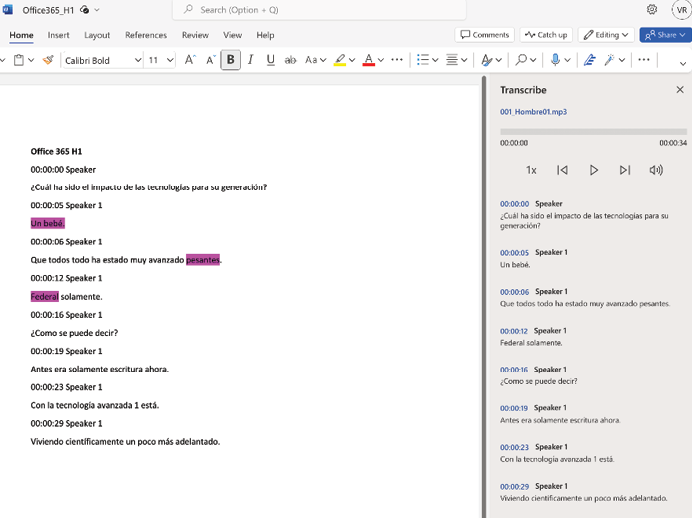Click the Share button
The image size is (692, 518).
[665, 34]
